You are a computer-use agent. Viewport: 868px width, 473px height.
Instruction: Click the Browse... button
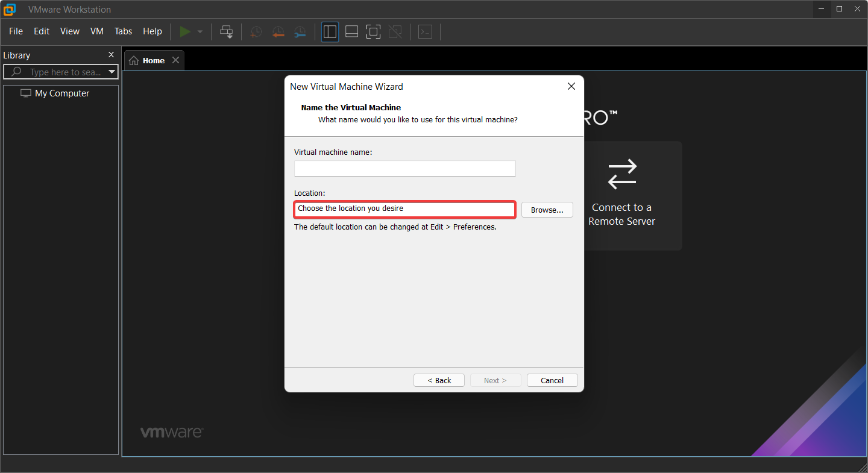[x=547, y=210]
